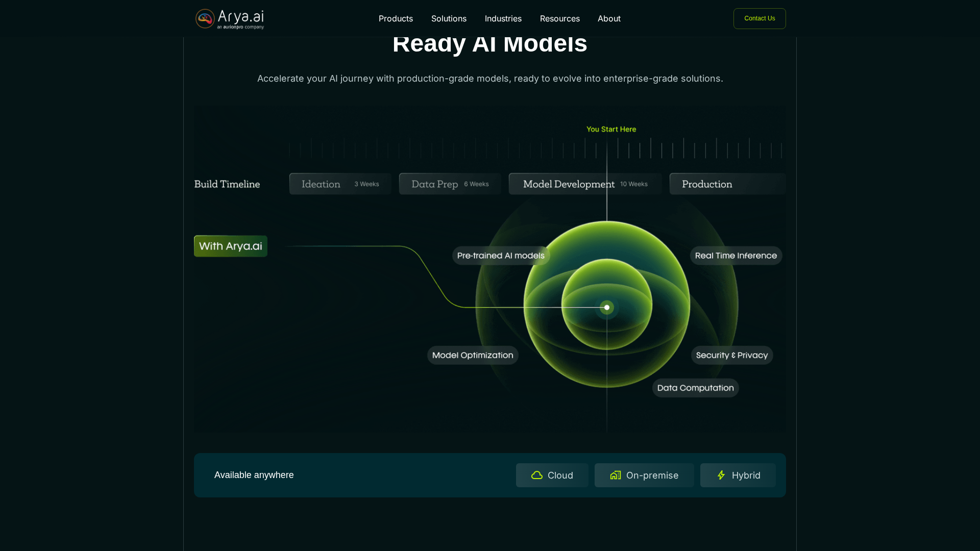Select the With Arya.ai label button

(x=231, y=246)
